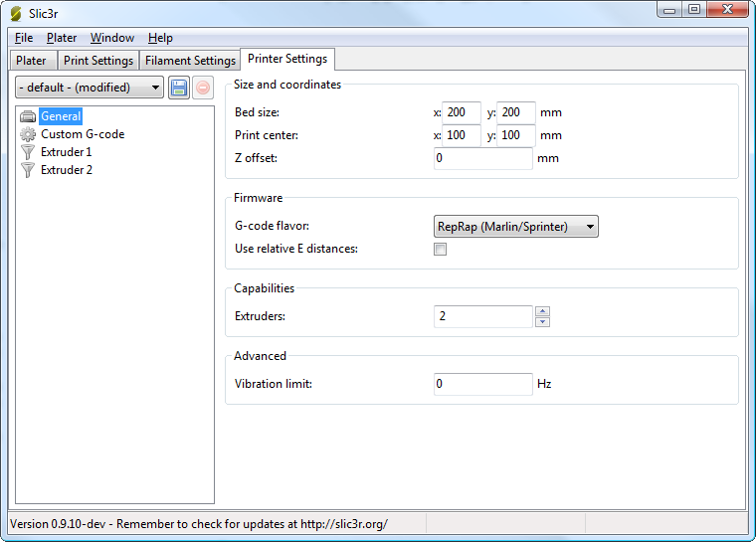The width and height of the screenshot is (756, 542).
Task: Select Extruder 1 in the settings tree
Action: coord(66,152)
